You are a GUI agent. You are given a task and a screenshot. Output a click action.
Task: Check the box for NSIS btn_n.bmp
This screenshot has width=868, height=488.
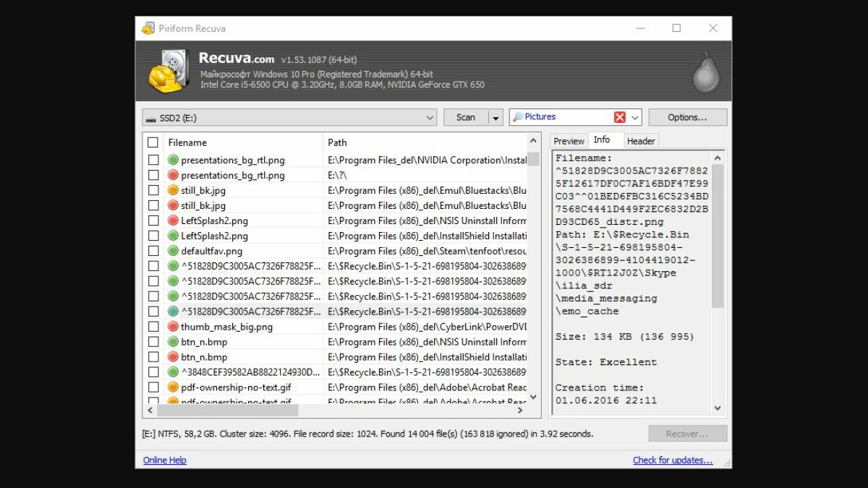point(153,342)
